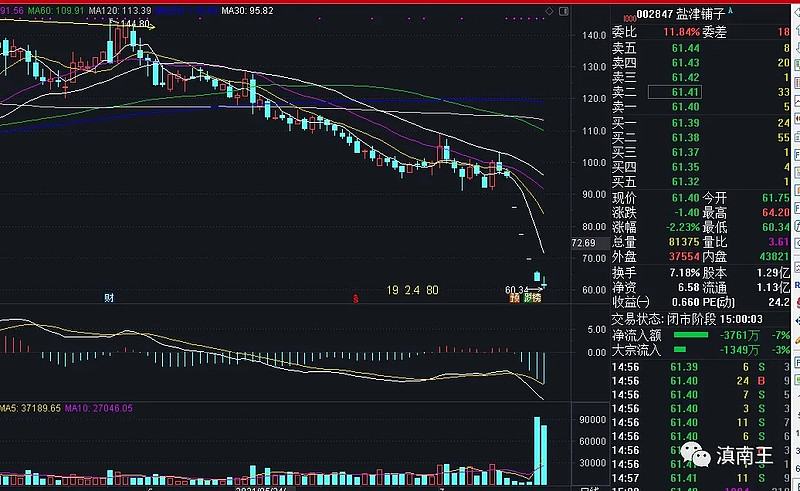Select the 买一 price 61.39

pyautogui.click(x=685, y=123)
